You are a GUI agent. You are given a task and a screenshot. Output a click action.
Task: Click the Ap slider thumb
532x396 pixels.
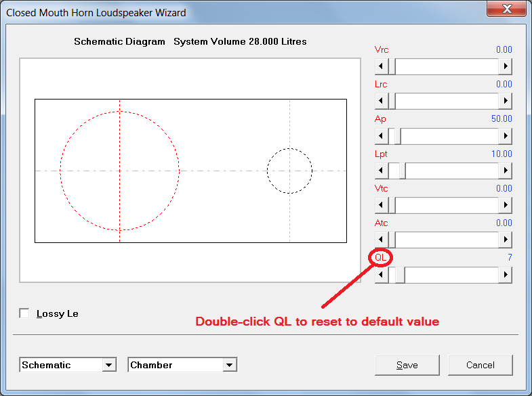[x=397, y=136]
